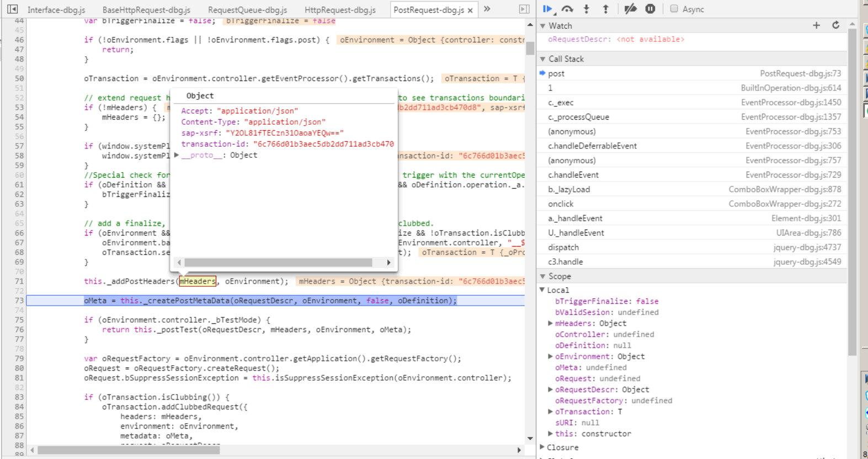Add a watch expression with plus icon

point(816,25)
